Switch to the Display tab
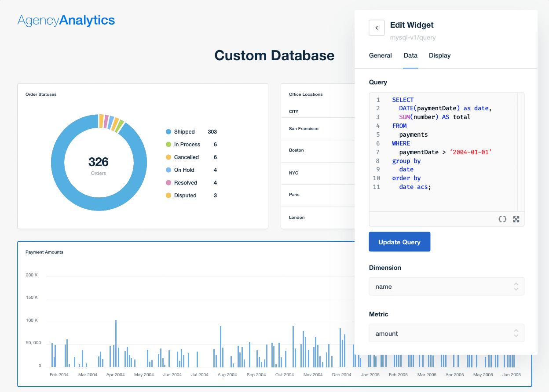 coord(439,55)
